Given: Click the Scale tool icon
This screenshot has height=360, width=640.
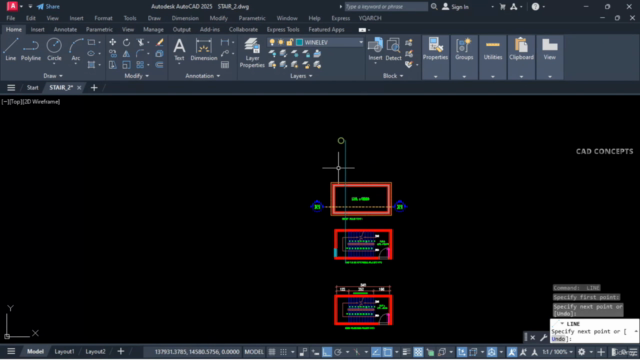Looking at the screenshot, I should click(x=127, y=64).
